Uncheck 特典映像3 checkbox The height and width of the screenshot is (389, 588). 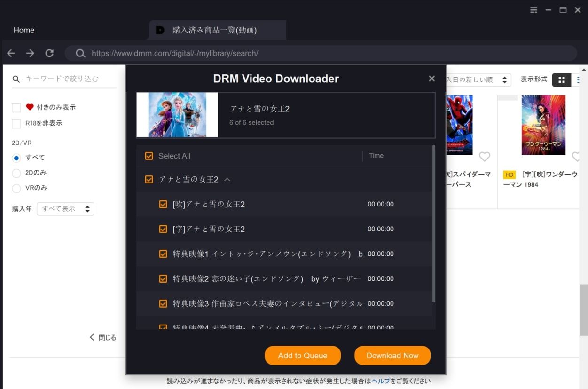tap(163, 304)
